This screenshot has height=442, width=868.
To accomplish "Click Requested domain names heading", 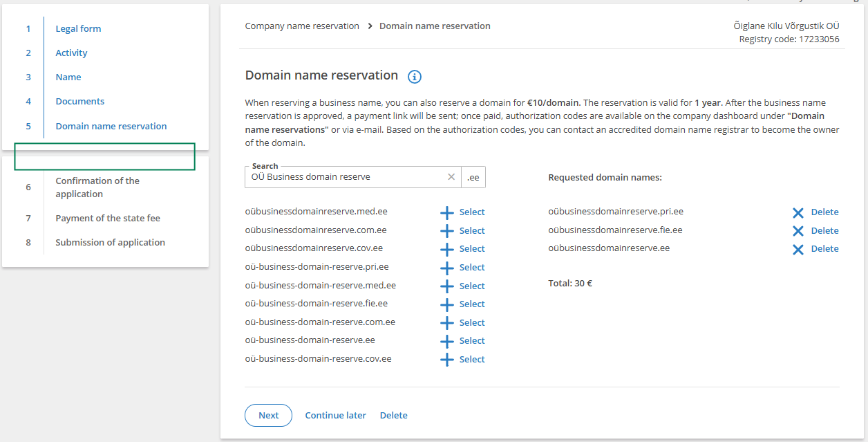I will tap(605, 178).
